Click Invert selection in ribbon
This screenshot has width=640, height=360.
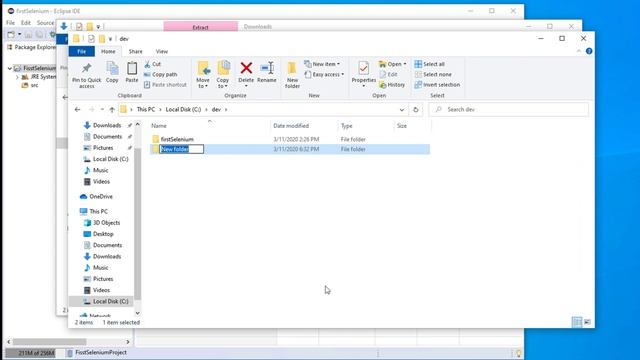pos(437,85)
